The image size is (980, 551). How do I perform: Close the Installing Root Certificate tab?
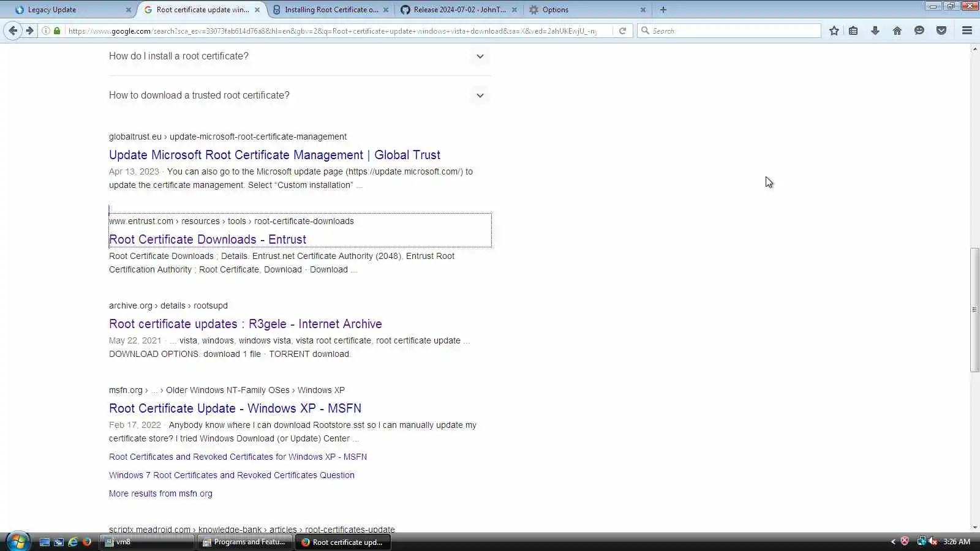click(x=386, y=10)
